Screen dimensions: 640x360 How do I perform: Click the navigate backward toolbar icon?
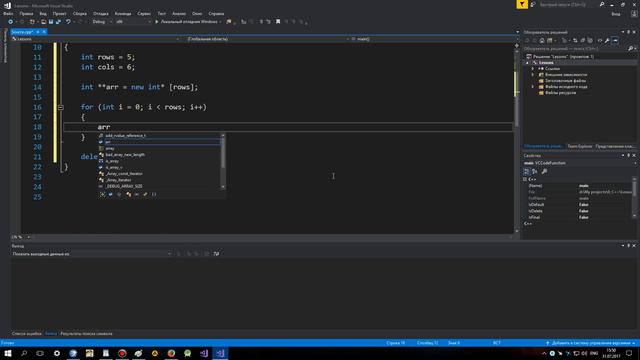pyautogui.click(x=11, y=22)
